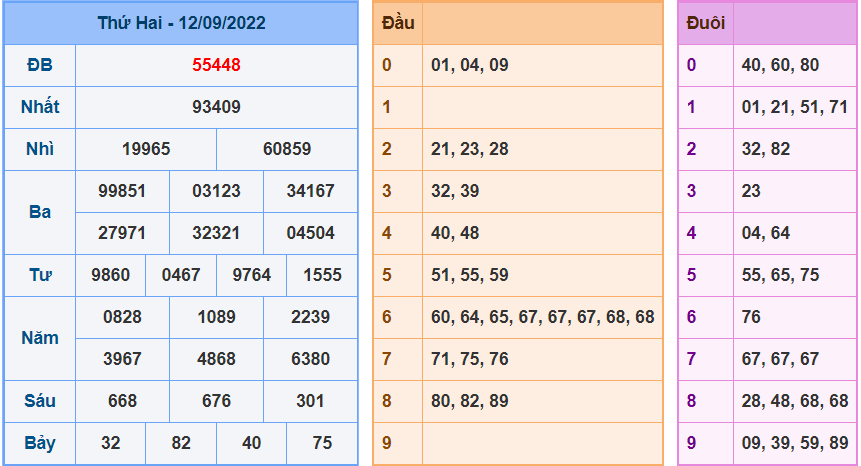
Task: Select fourth prize number 0467
Action: point(181,275)
